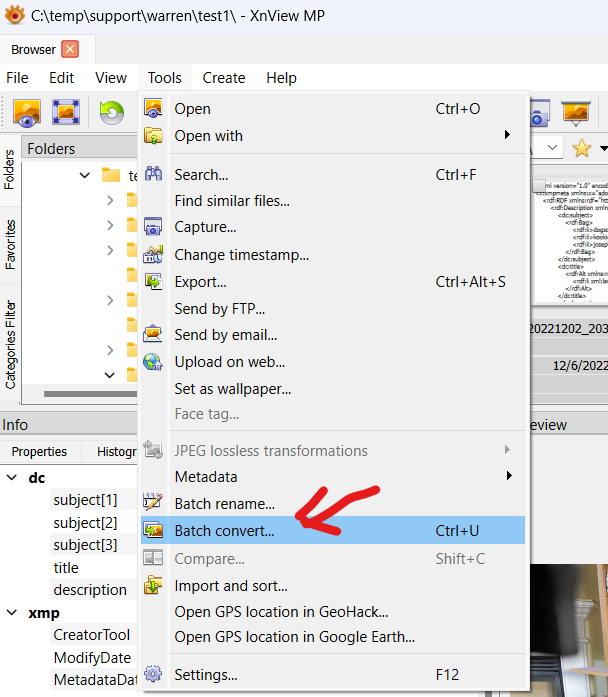Screen dimensions: 608x697
Task: Open the Folders side tab
Action: point(9,169)
